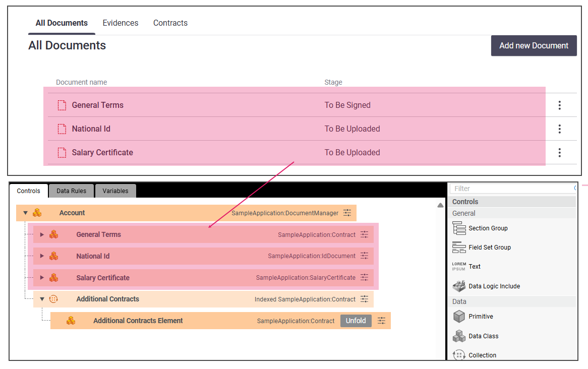Select the Section Group control icon

(459, 228)
